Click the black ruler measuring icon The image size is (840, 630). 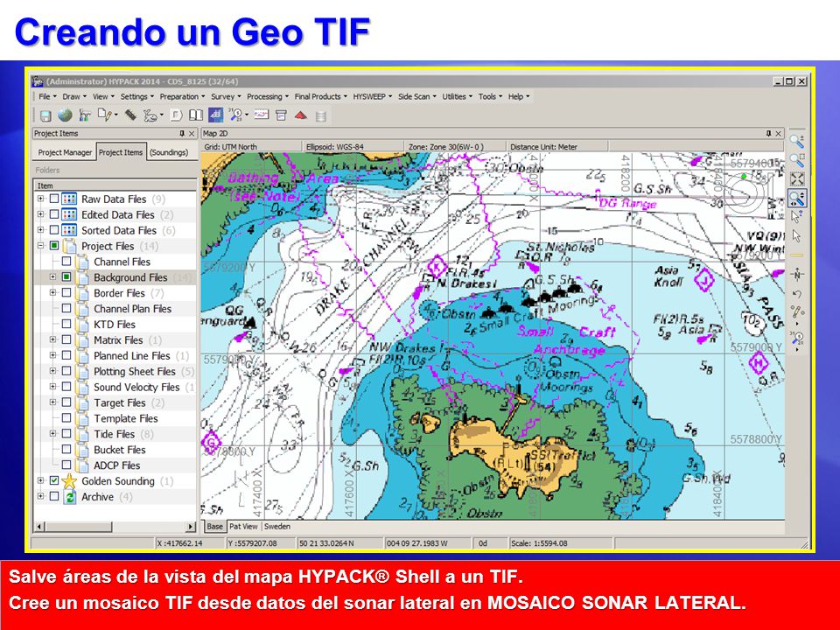tap(130, 115)
